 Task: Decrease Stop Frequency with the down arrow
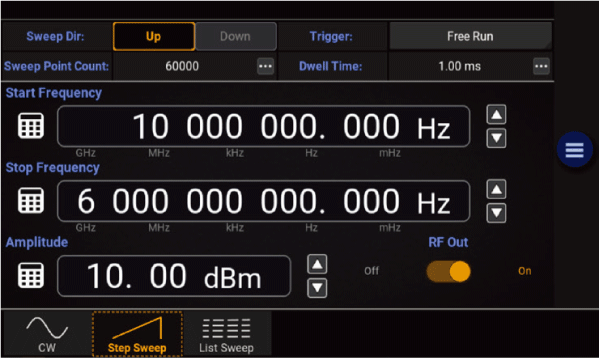[x=496, y=213]
